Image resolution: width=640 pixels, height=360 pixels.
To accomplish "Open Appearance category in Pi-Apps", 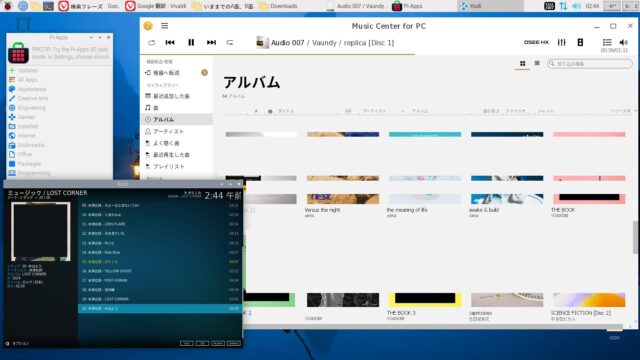I will tap(60, 89).
